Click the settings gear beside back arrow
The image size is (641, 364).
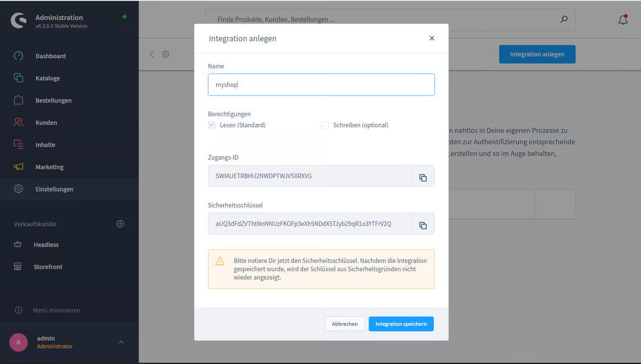click(x=166, y=54)
